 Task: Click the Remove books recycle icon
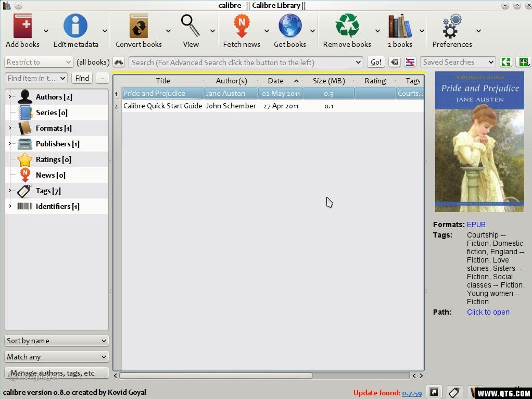pyautogui.click(x=347, y=26)
